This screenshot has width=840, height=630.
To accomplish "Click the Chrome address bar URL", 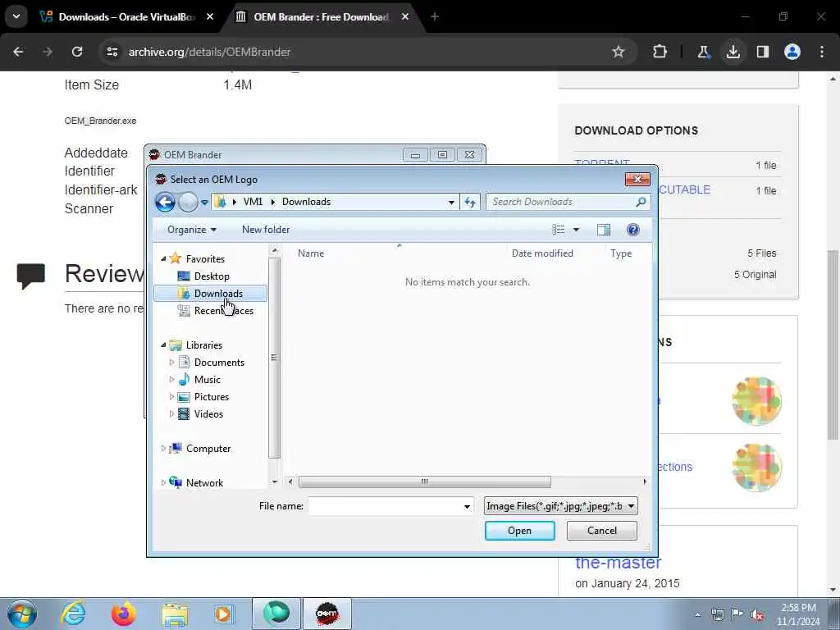I will click(209, 52).
